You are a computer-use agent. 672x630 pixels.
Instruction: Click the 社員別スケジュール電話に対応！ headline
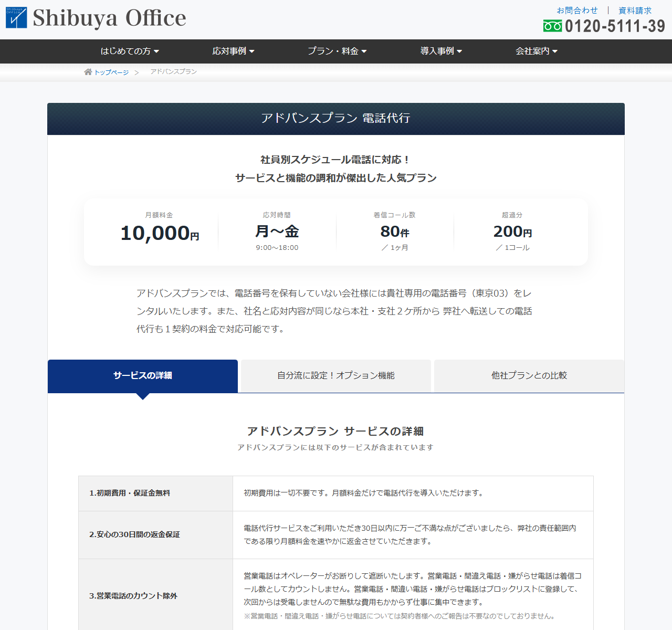(x=336, y=160)
